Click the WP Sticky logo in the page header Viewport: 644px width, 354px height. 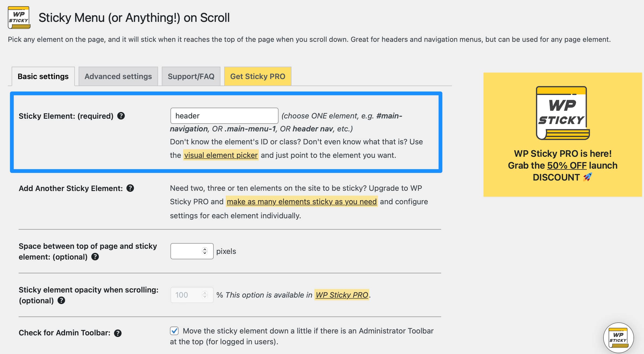(19, 18)
